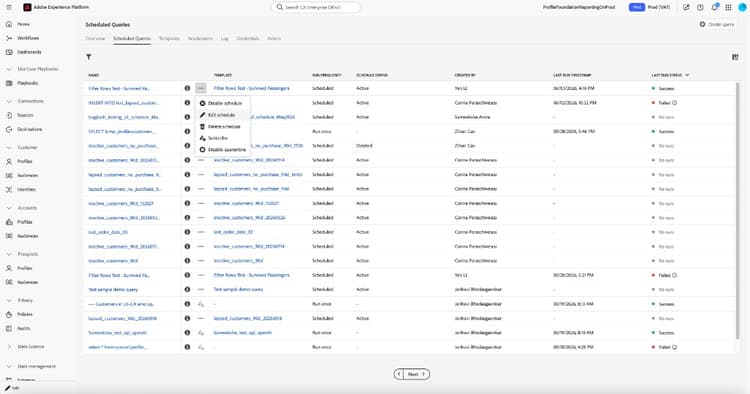Collapse the Privacy sidebar section
750x394 pixels.
[x=9, y=300]
